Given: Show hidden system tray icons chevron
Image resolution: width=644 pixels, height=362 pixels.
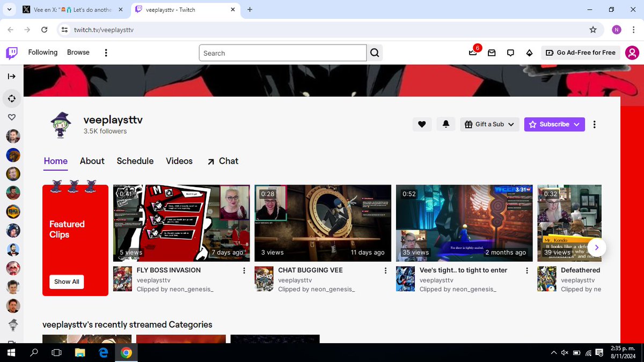Looking at the screenshot, I should [x=553, y=352].
